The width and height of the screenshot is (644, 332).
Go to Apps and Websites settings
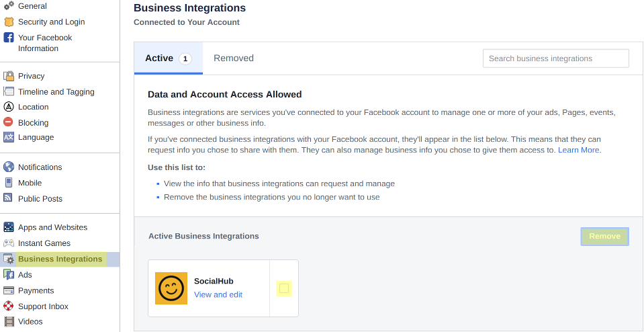(52, 227)
